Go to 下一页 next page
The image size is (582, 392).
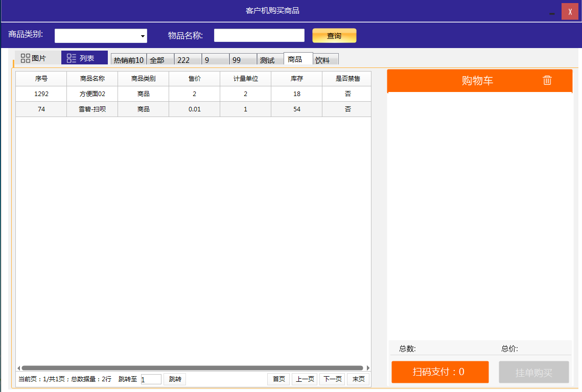coord(332,379)
